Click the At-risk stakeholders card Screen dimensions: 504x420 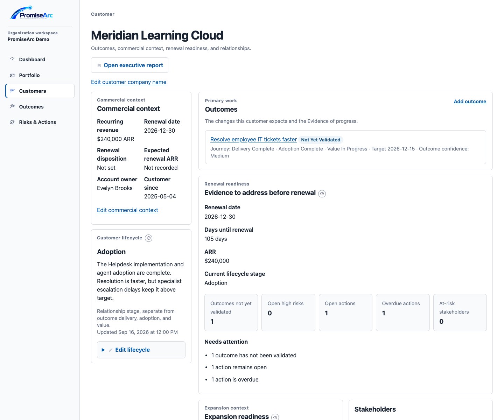[460, 313]
